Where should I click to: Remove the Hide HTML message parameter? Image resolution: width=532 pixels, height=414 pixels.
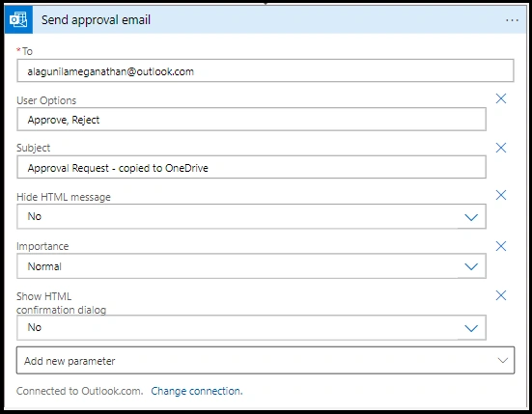501,195
